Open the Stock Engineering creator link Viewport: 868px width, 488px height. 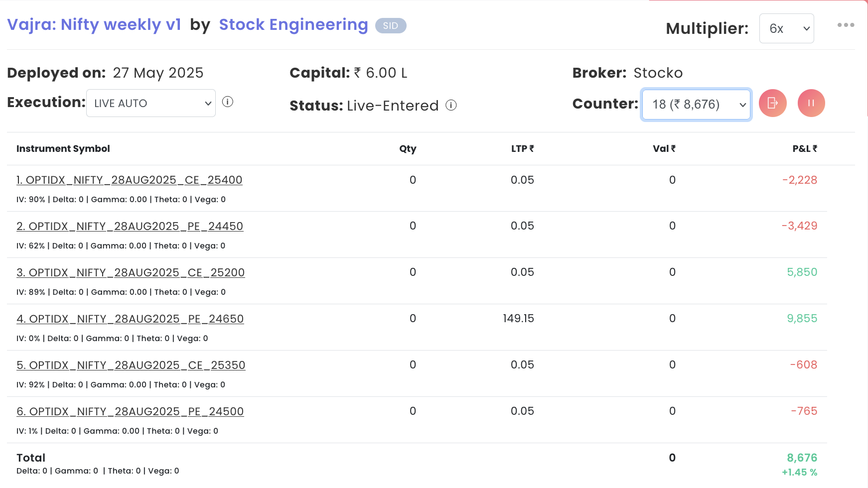[x=293, y=24]
